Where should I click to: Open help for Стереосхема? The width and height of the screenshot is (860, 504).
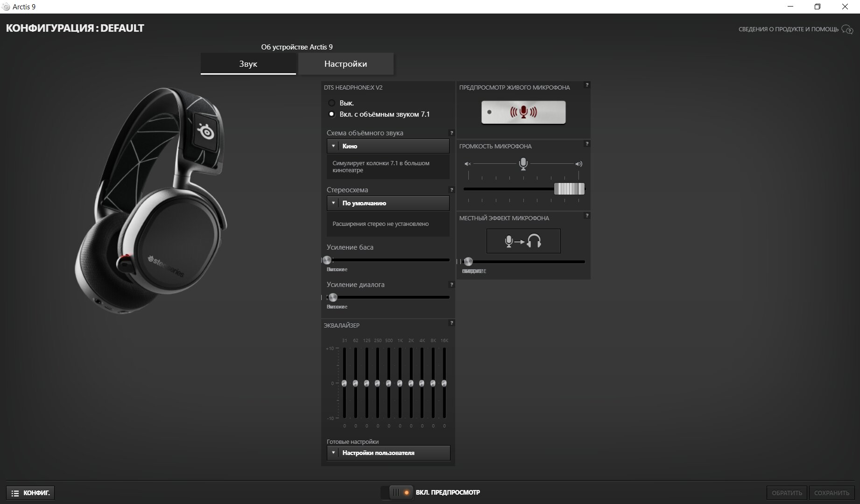point(451,190)
